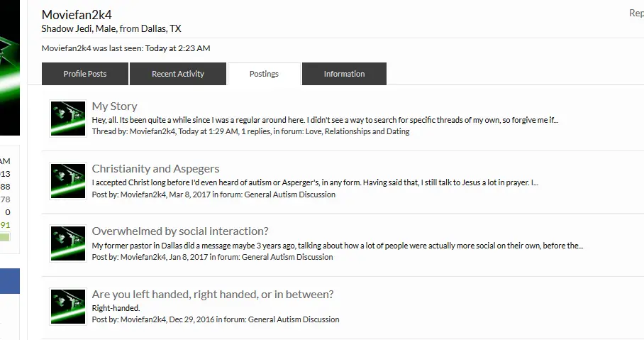Open Love, Relationships and Dating forum link
The width and height of the screenshot is (644, 340).
(x=357, y=131)
